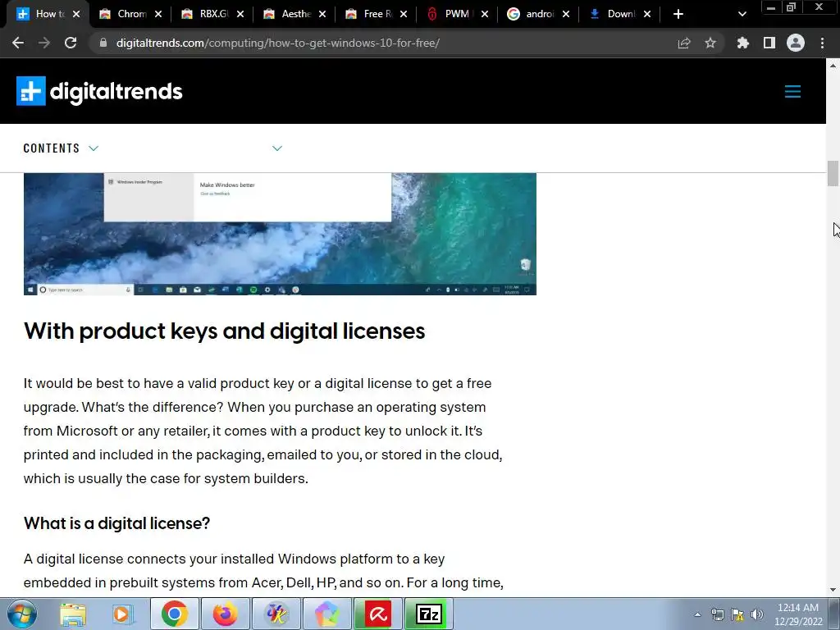This screenshot has width=840, height=630.
Task: Open the Action Center flag icon
Action: [737, 614]
